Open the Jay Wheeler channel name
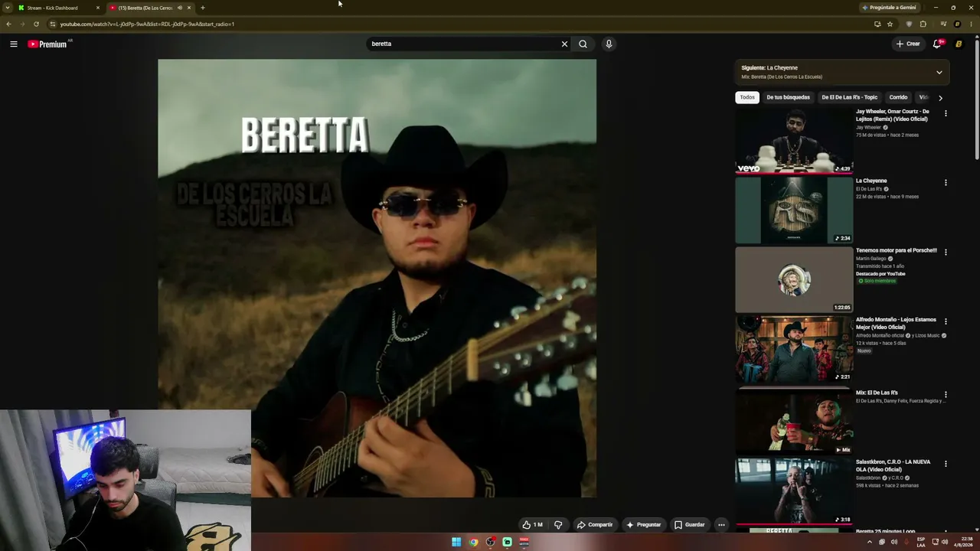Viewport: 980px width, 551px height. pyautogui.click(x=868, y=127)
